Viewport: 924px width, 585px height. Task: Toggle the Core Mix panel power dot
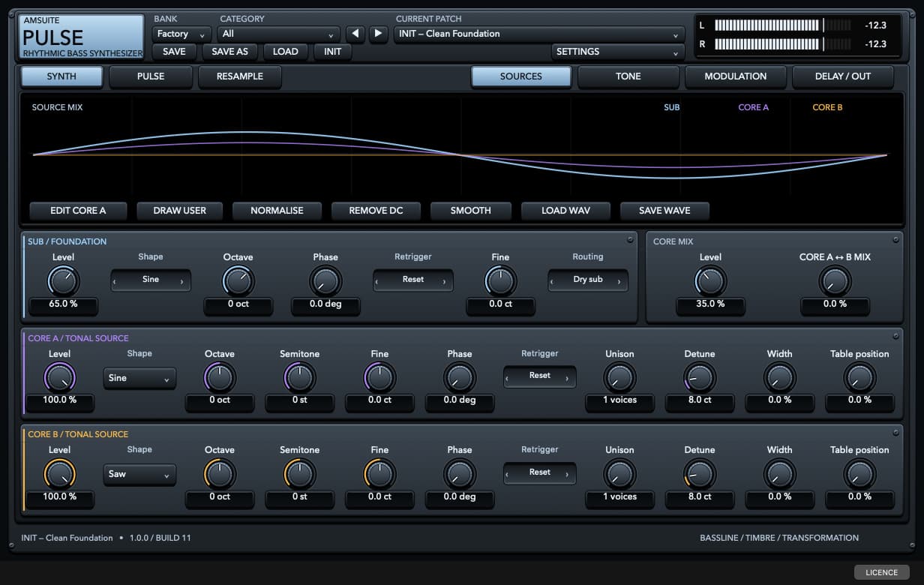895,240
